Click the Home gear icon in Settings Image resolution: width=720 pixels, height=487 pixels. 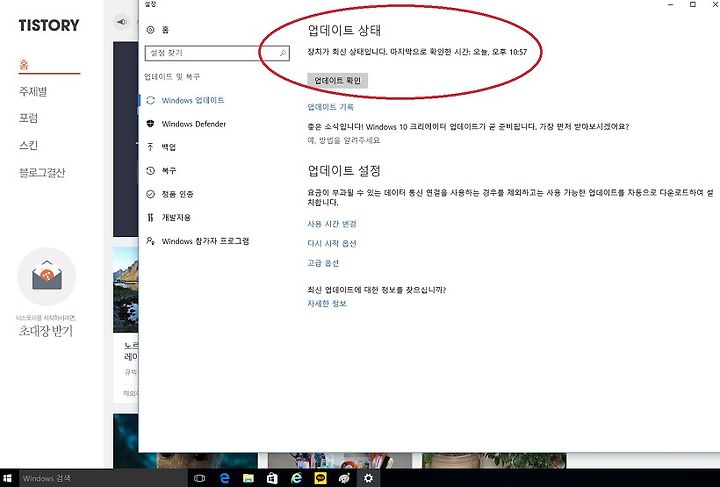pos(150,30)
